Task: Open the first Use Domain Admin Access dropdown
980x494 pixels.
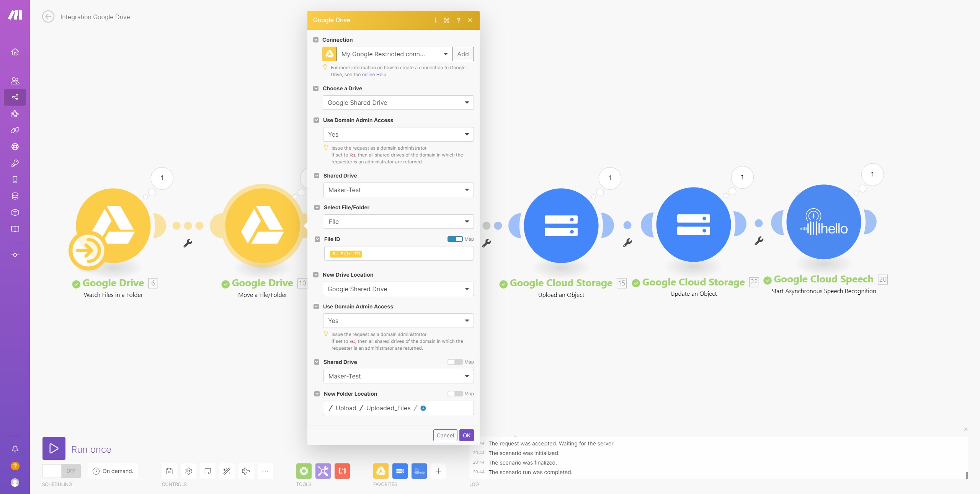Action: click(398, 134)
